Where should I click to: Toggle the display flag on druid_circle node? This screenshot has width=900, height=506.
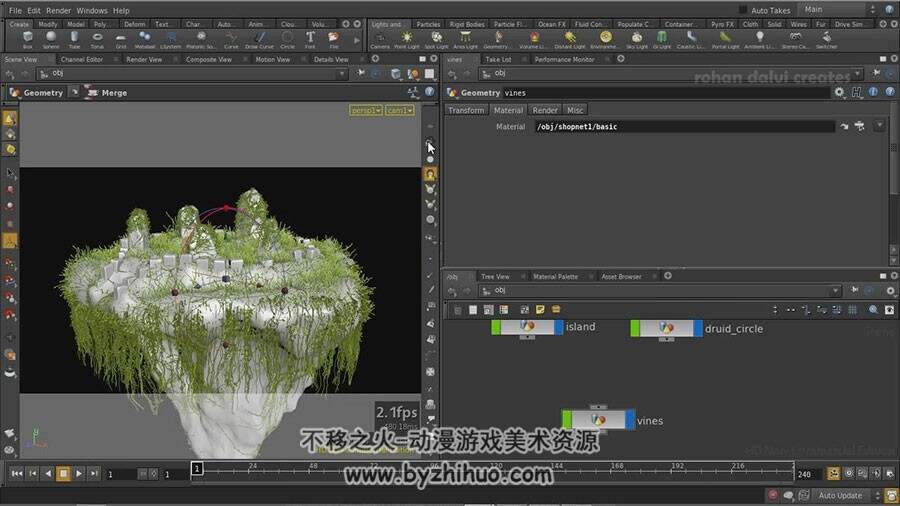coord(698,329)
